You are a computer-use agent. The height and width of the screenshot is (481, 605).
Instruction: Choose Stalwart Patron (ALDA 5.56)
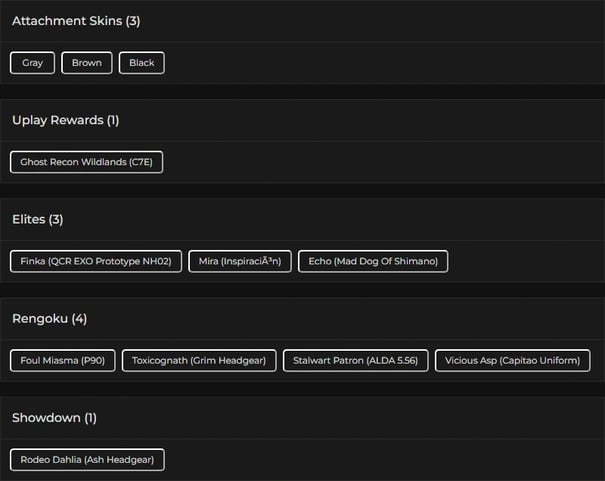[x=355, y=361]
